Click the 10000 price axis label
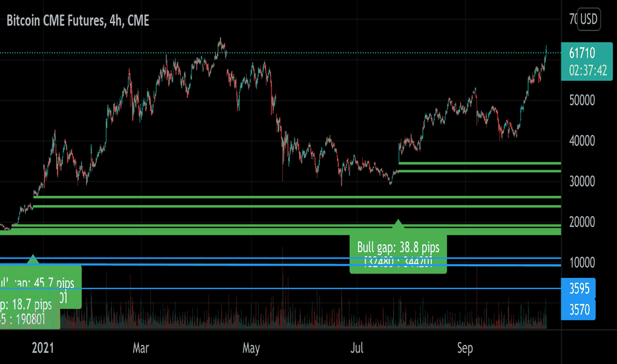The image size is (617, 364). click(582, 263)
